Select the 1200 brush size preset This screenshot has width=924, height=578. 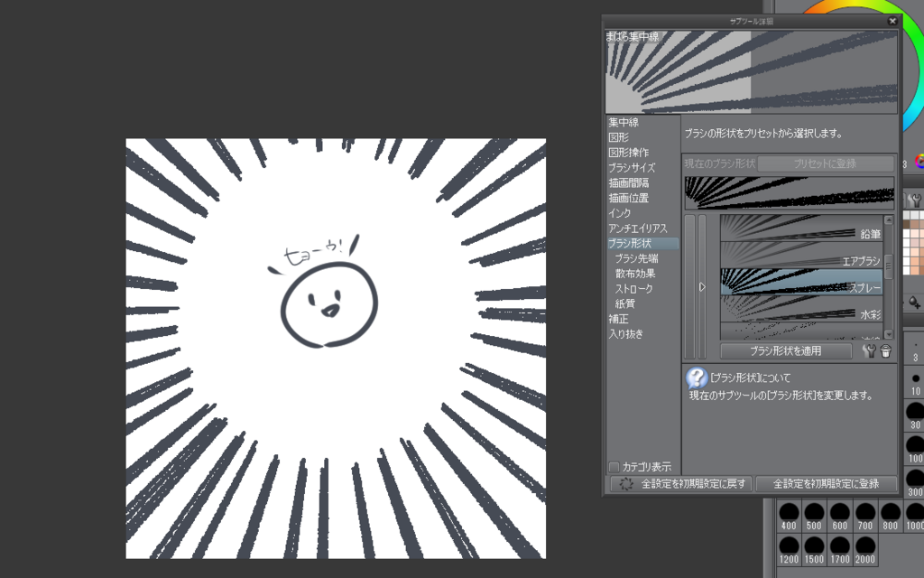(789, 550)
